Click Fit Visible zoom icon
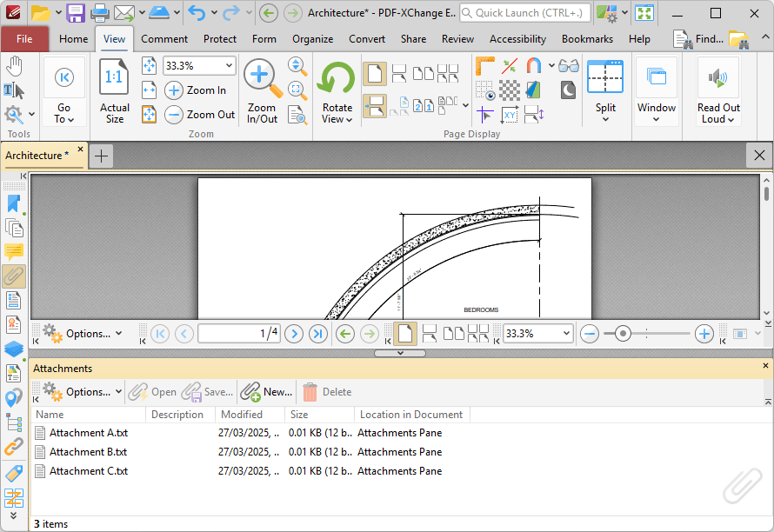This screenshot has width=774, height=532. tap(149, 115)
